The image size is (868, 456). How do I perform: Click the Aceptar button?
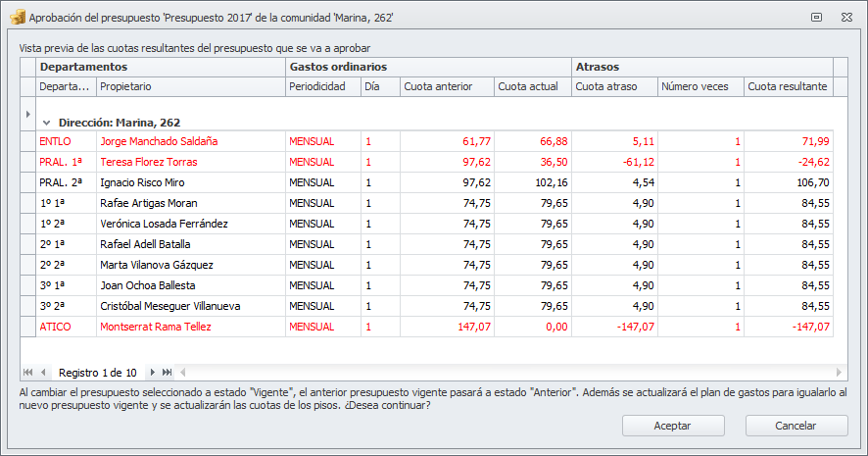(673, 426)
